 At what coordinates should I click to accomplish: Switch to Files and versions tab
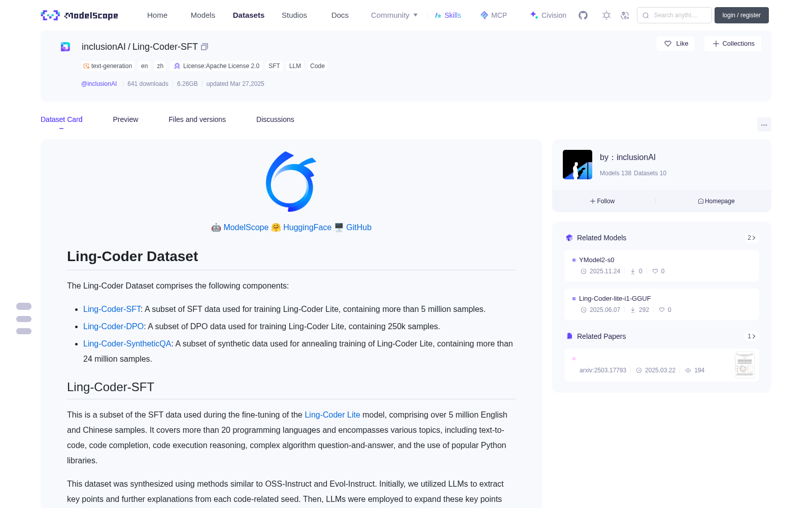(197, 119)
